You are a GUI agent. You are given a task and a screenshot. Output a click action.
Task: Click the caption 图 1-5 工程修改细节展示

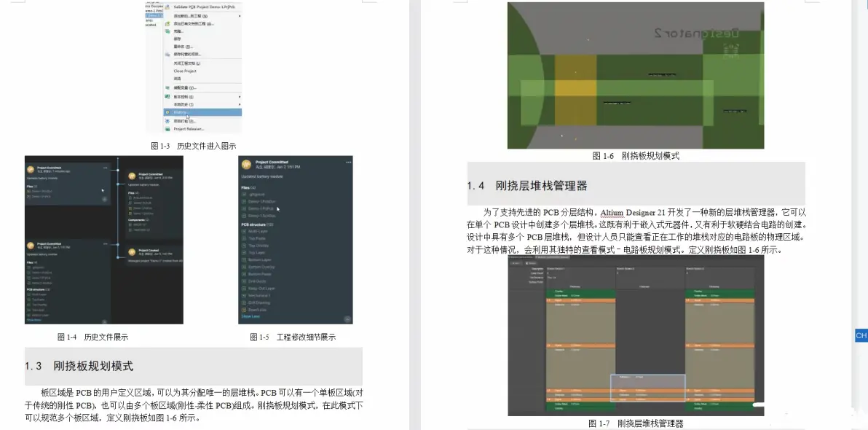[293, 337]
